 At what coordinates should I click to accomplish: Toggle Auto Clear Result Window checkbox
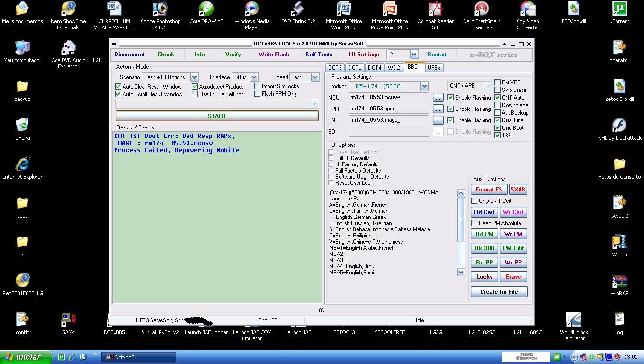coord(118,87)
